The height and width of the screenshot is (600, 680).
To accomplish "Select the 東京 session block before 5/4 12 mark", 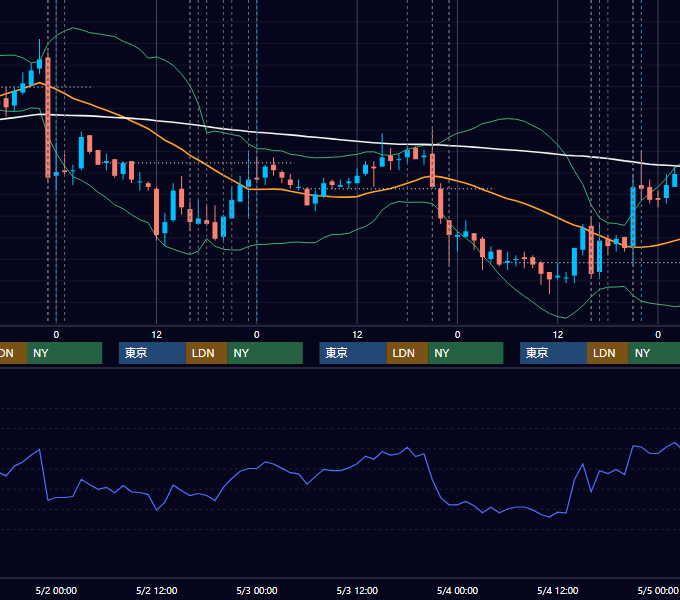I will click(x=553, y=353).
